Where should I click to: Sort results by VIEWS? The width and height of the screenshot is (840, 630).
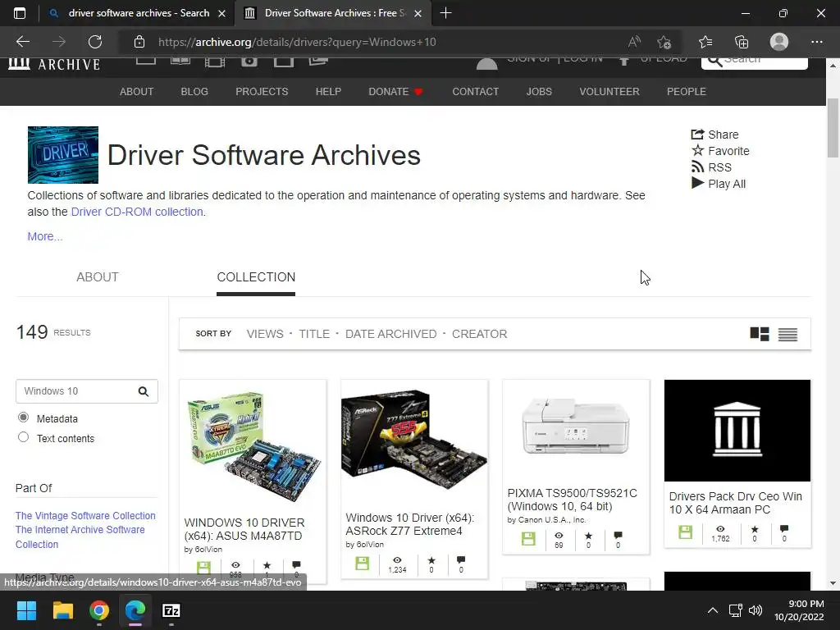coord(265,334)
